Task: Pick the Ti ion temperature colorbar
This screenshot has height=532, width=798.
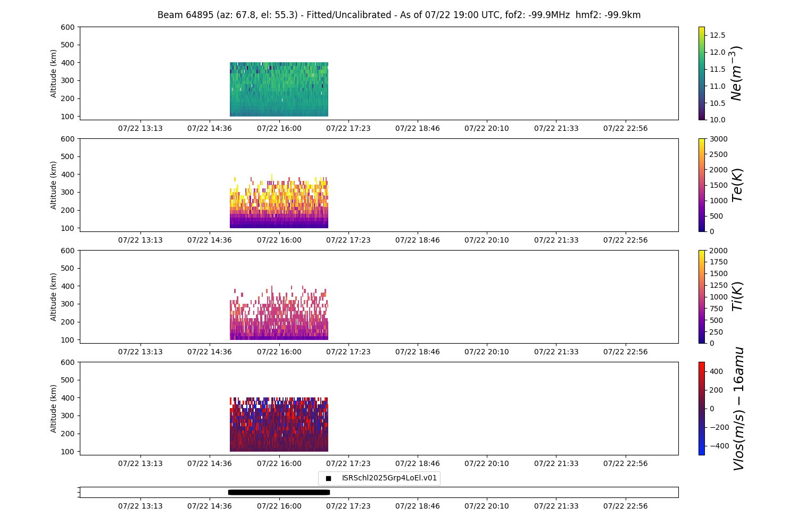Action: tap(701, 297)
